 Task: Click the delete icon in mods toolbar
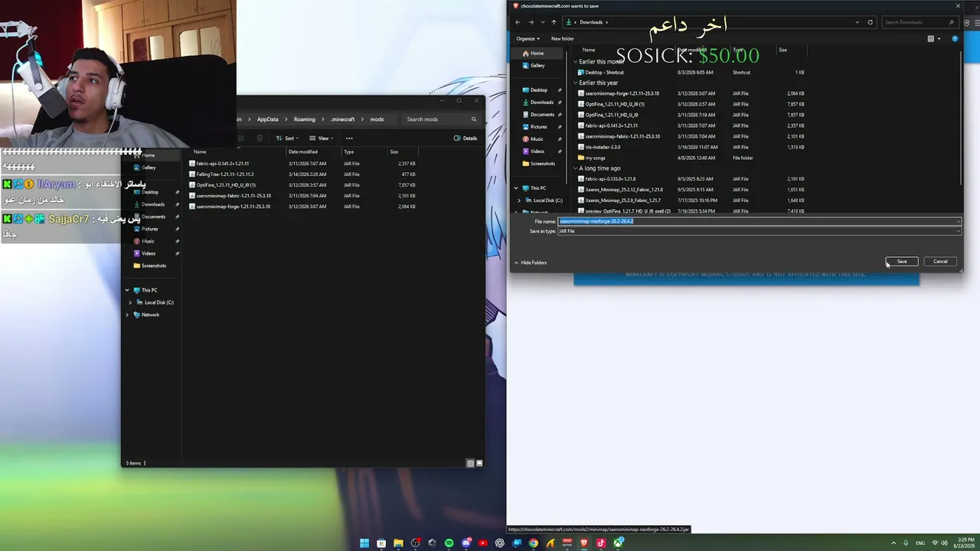(x=260, y=139)
